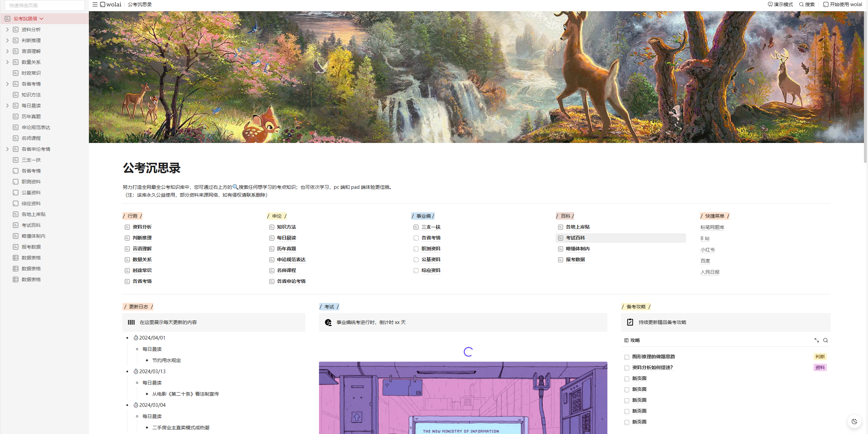Check the 图形推理的做题思路 checkbox
This screenshot has height=434, width=868.
[x=627, y=357]
